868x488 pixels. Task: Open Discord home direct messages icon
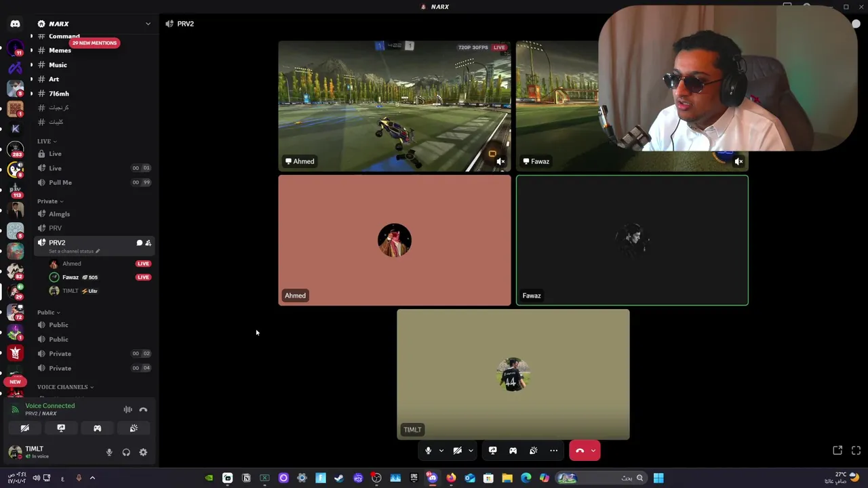point(15,24)
